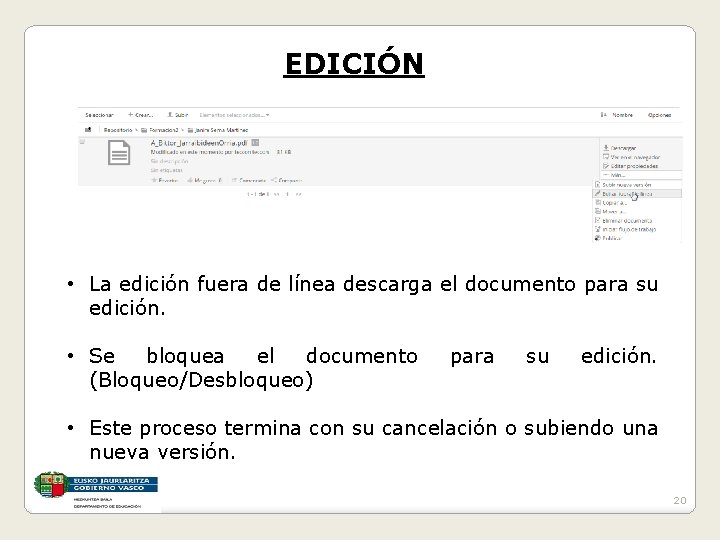Screen dimensions: 720x540
Task: Click the Crear... button
Action: (141, 115)
